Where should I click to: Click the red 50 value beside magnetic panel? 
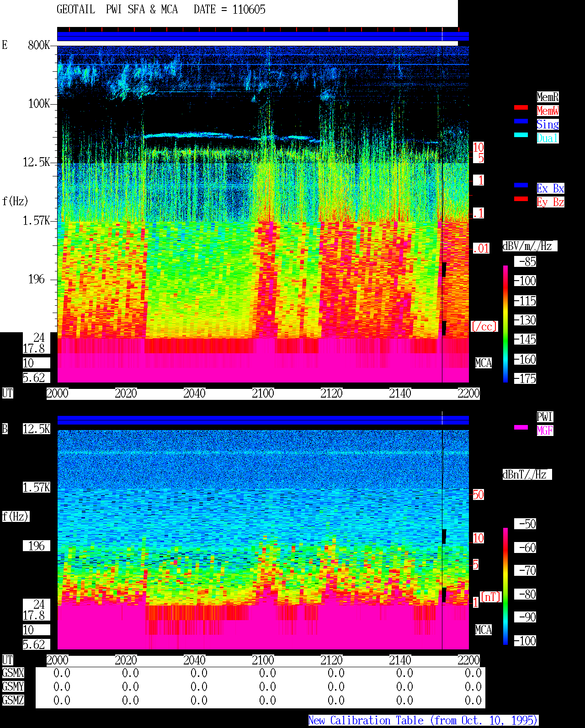tap(478, 494)
